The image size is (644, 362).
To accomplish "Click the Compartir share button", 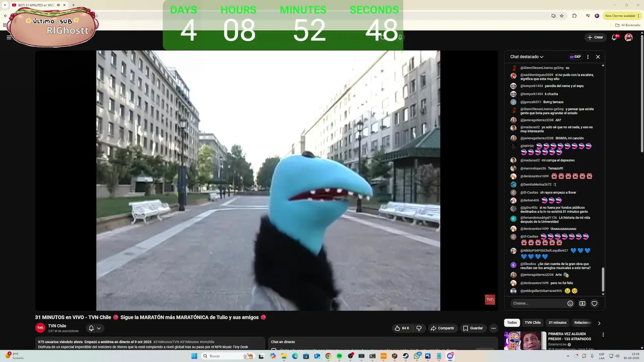I will point(442,328).
